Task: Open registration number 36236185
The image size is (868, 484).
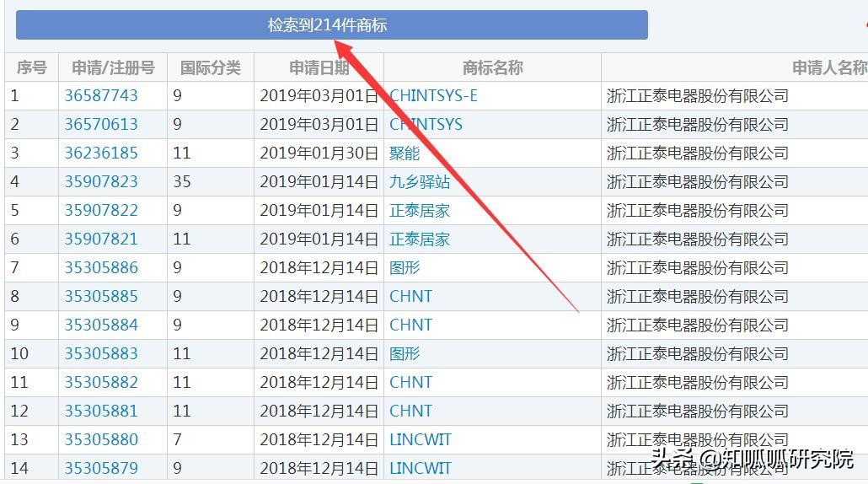Action: point(101,153)
